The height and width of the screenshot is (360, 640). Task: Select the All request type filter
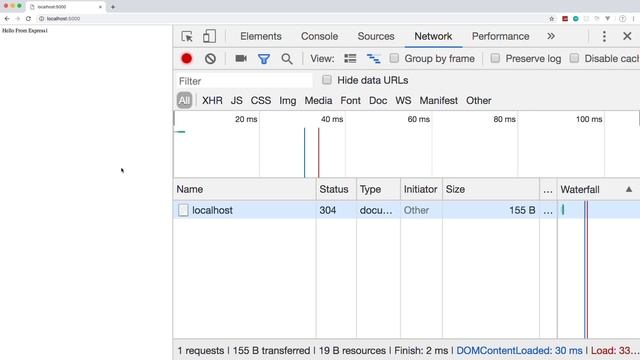pyautogui.click(x=184, y=100)
